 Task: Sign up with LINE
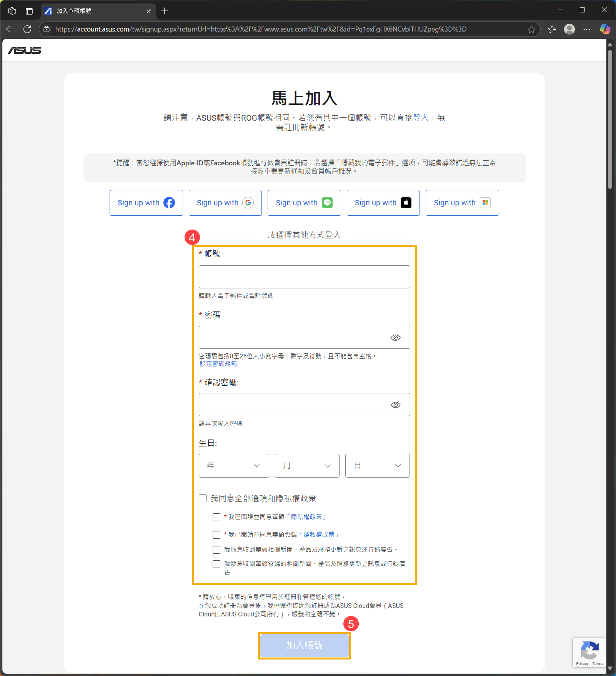304,203
